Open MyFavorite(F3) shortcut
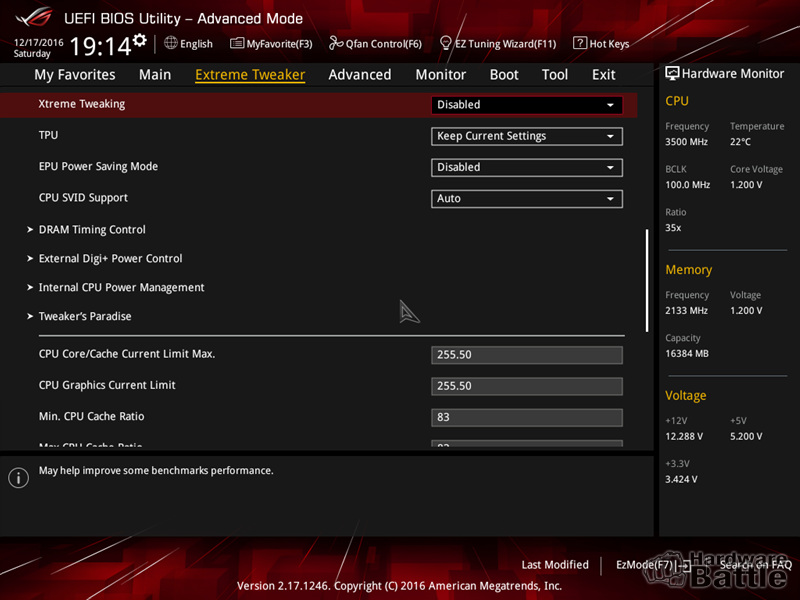800x600 pixels. coord(271,44)
